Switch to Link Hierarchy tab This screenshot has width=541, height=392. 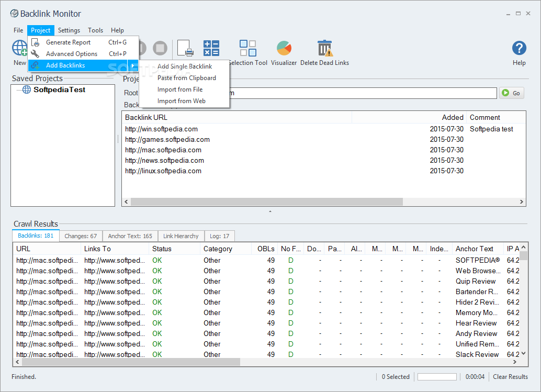click(x=181, y=236)
